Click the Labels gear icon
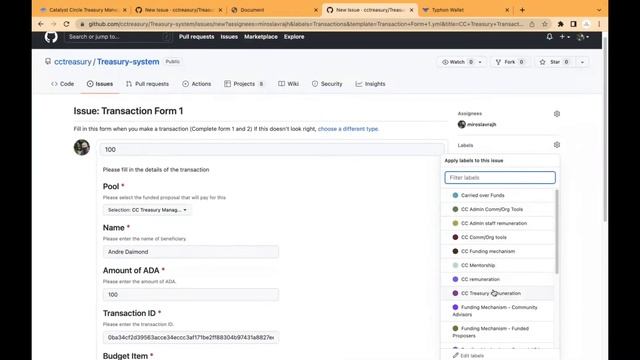Image resolution: width=640 pixels, height=360 pixels. [557, 145]
